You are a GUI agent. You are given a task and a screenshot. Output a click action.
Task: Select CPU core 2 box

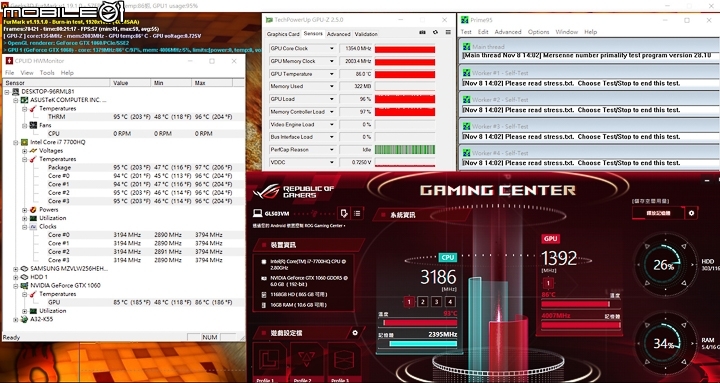[423, 302]
